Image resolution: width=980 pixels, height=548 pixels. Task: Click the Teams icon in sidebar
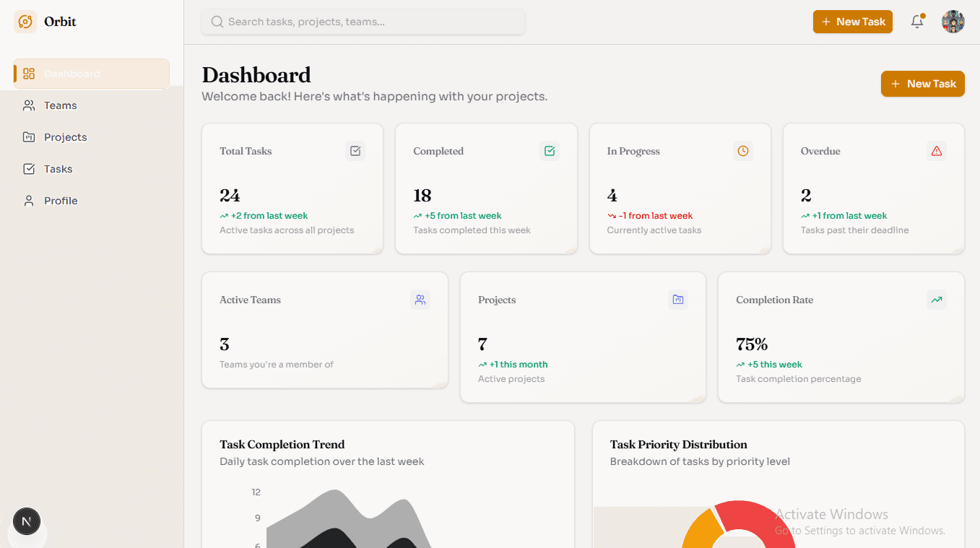click(x=29, y=105)
